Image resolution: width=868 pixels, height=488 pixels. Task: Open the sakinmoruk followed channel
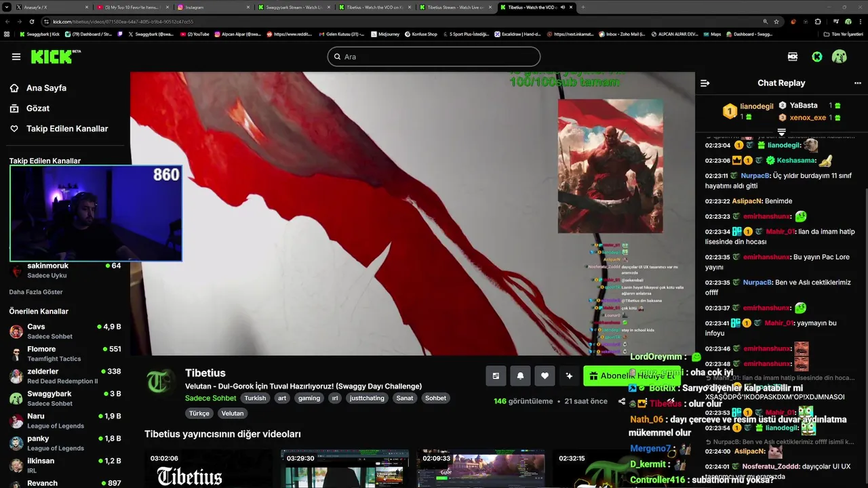[65, 270]
